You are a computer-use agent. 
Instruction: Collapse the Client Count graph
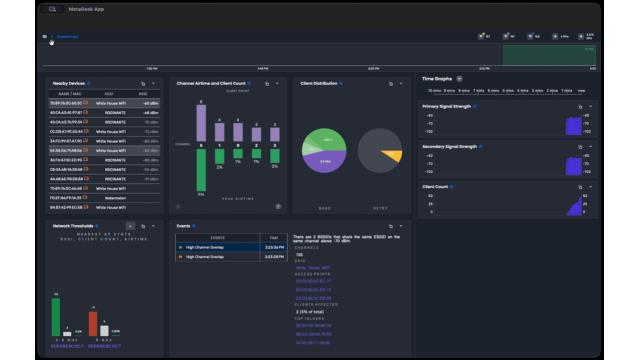[x=591, y=187]
